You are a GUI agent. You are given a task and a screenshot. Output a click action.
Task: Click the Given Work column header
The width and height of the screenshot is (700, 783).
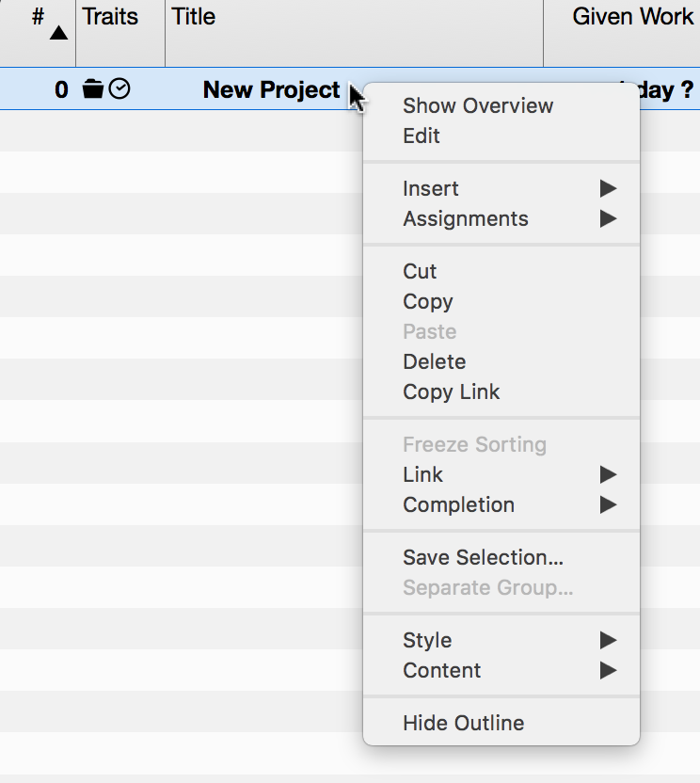622,33
